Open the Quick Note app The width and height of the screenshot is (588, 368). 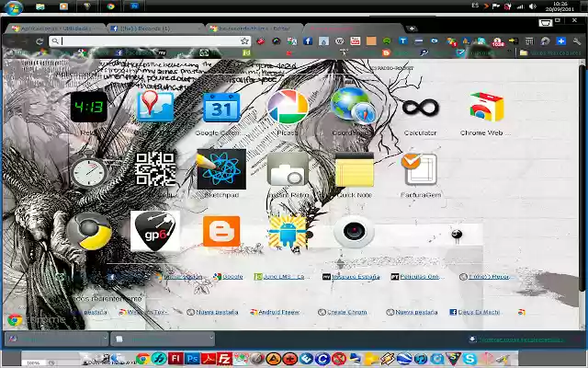point(355,169)
